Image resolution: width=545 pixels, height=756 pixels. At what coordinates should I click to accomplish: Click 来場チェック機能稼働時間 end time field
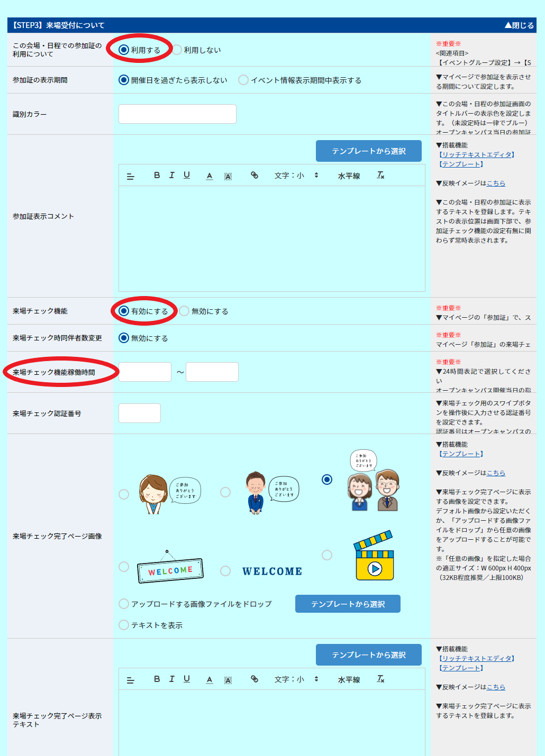[212, 372]
